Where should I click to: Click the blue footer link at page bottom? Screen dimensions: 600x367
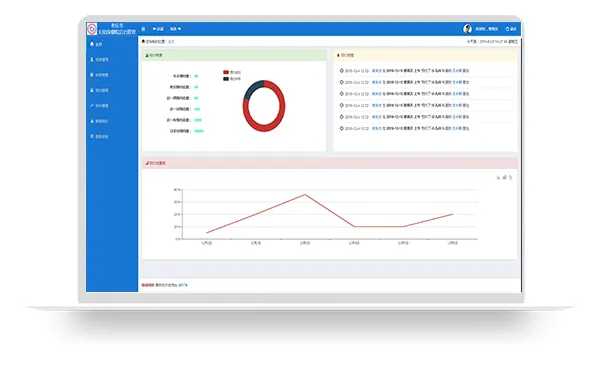click(183, 285)
